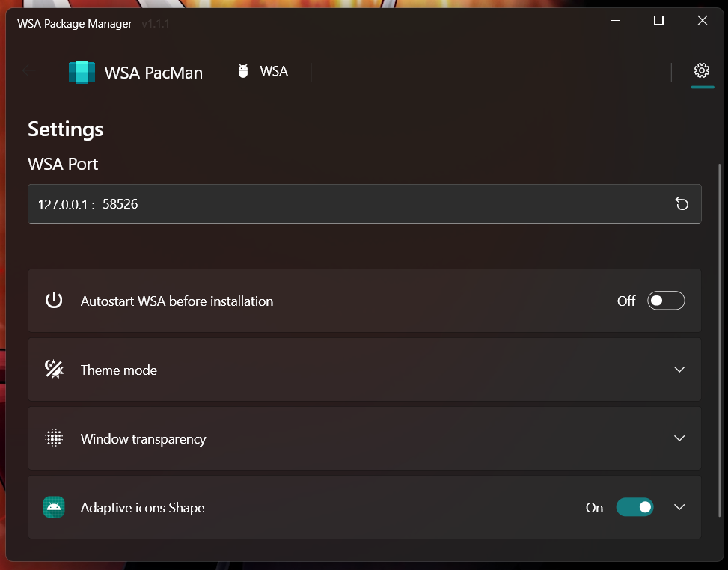Image resolution: width=728 pixels, height=570 pixels.
Task: Click the Theme mode sun-moon icon
Action: point(54,370)
